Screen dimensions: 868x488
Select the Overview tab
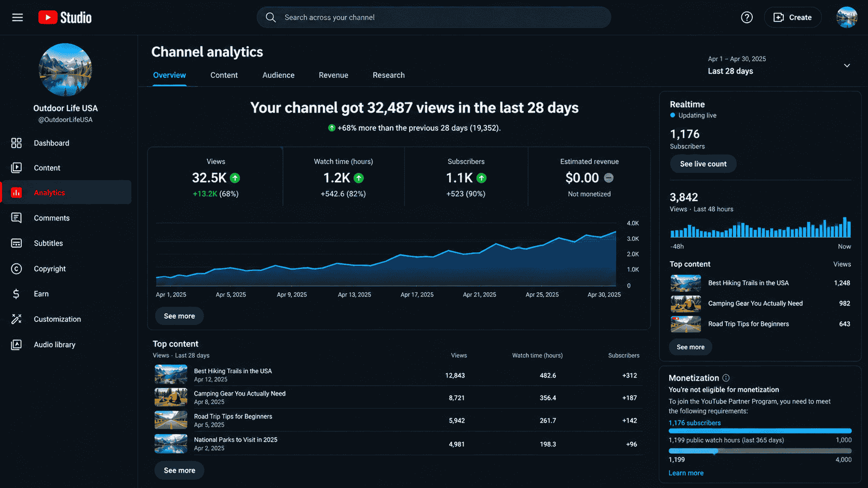(169, 75)
